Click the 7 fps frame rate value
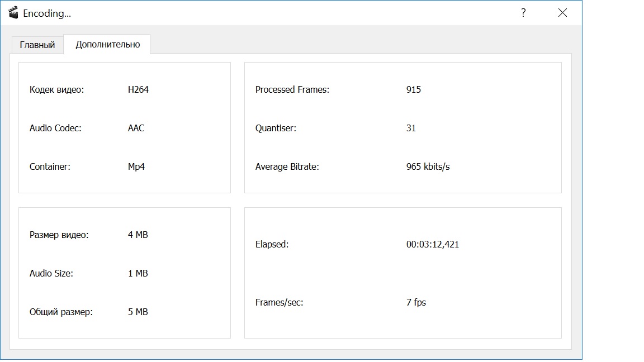644x362 pixels. pos(416,302)
